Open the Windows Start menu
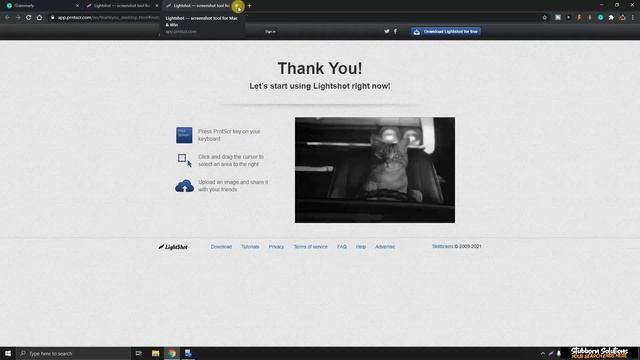This screenshot has width=640, height=360. 8,353
